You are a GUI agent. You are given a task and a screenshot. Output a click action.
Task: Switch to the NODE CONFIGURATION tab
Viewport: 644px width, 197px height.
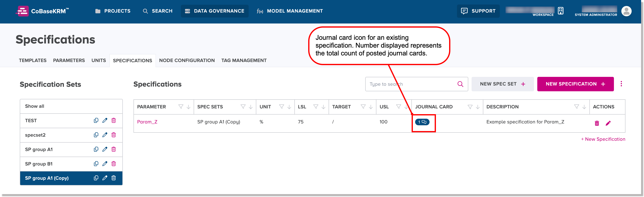tap(187, 60)
